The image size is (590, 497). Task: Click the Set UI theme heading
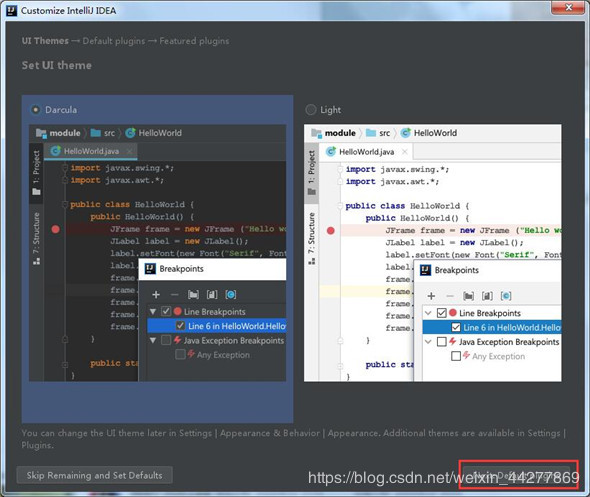(56, 65)
